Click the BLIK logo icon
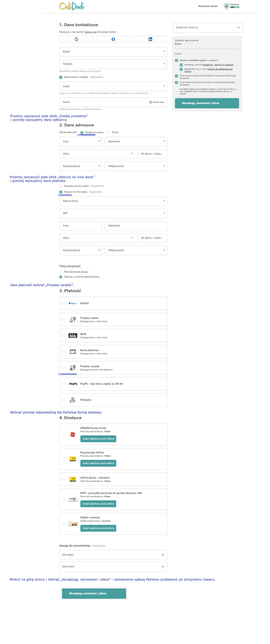 [x=73, y=336]
